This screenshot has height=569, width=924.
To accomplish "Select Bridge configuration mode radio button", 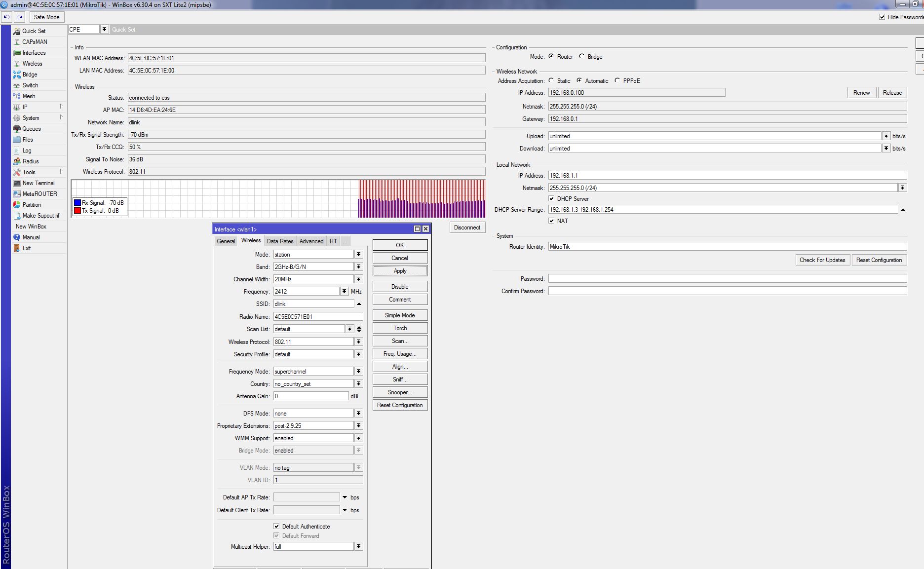I will tap(582, 56).
